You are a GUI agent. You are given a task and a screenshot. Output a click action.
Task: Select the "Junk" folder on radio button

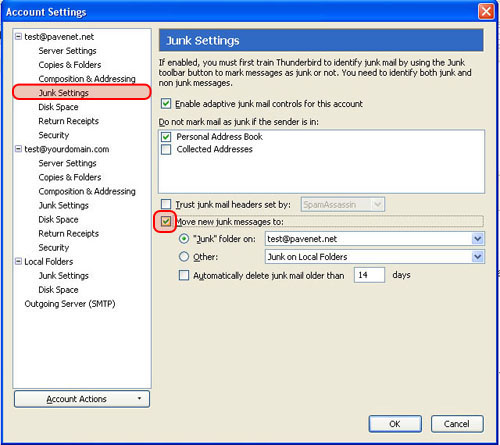click(184, 239)
